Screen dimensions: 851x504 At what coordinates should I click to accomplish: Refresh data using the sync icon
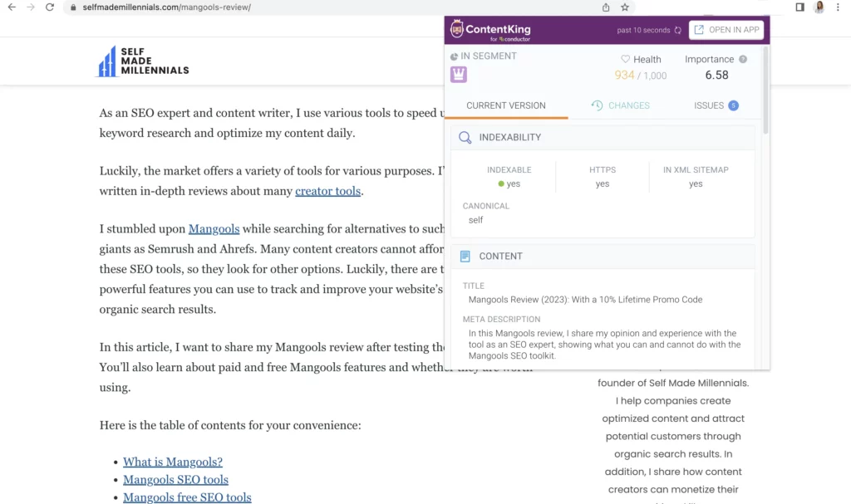tap(678, 31)
